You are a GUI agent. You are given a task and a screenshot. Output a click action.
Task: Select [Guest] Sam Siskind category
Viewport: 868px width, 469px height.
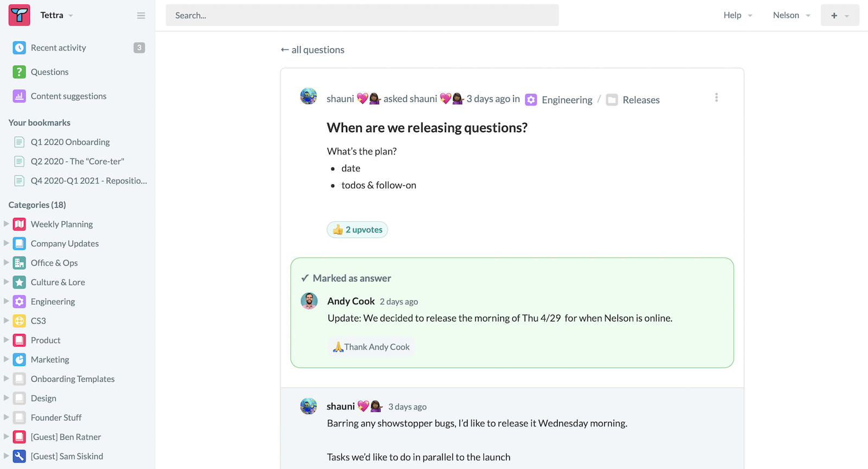click(x=67, y=456)
